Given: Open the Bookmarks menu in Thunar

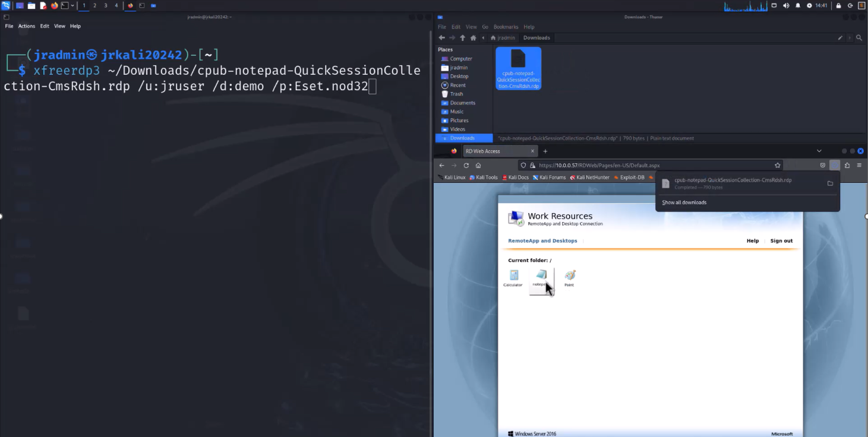Looking at the screenshot, I should click(x=506, y=27).
